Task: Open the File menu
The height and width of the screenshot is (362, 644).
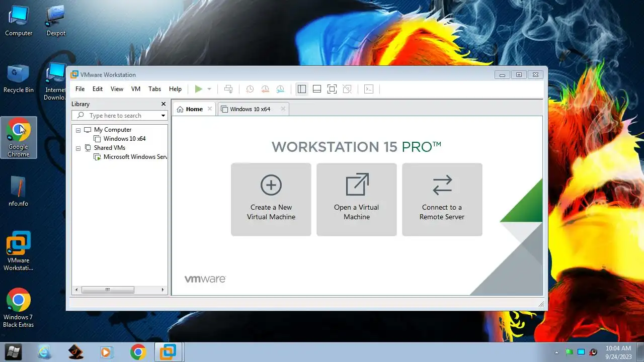Action: 80,89
